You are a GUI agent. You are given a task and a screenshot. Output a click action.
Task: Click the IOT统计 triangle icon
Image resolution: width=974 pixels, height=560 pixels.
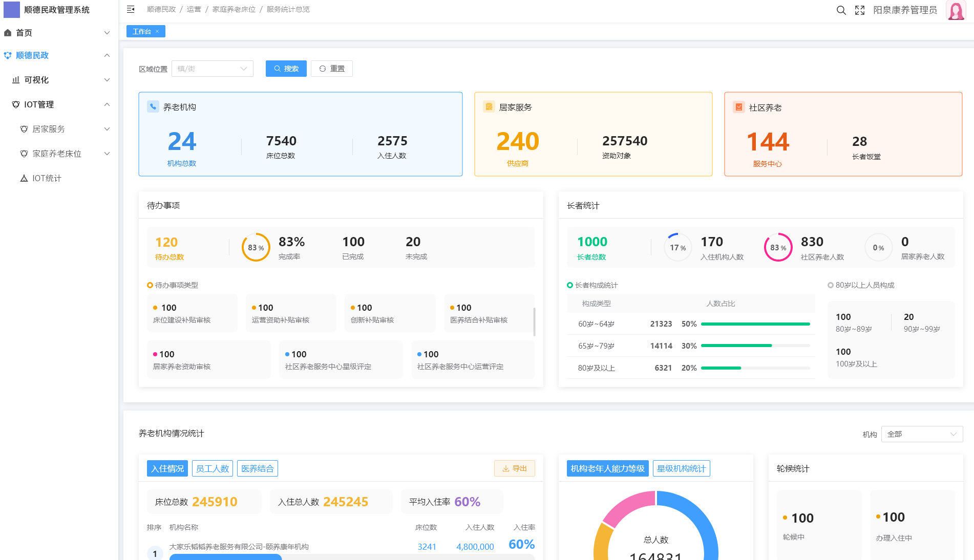coord(24,178)
